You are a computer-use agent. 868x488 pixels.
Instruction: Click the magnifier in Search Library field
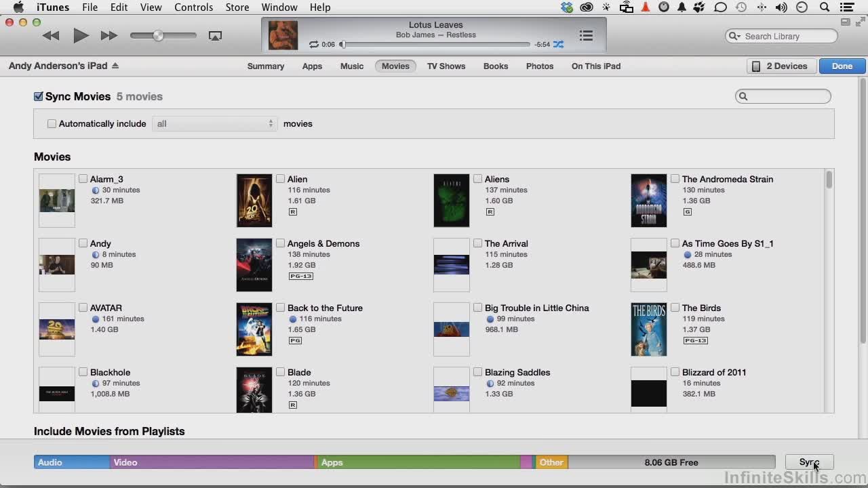pyautogui.click(x=734, y=37)
